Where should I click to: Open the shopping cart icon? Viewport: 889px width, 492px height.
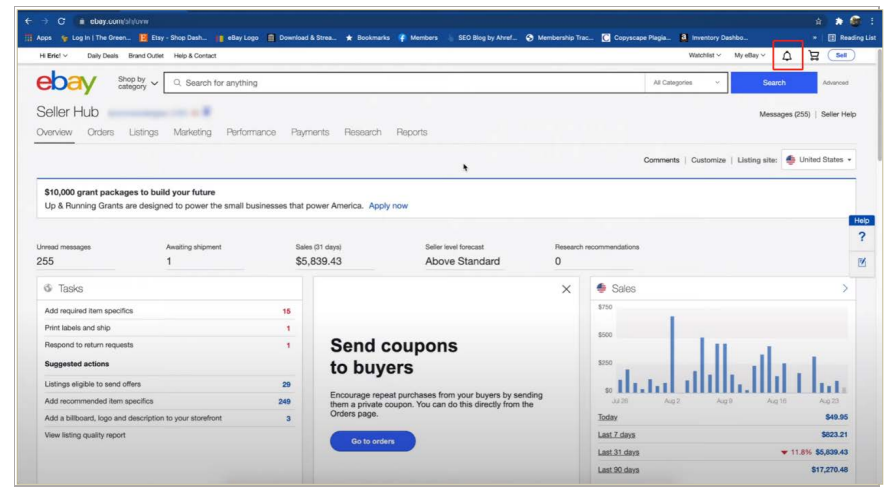[814, 56]
